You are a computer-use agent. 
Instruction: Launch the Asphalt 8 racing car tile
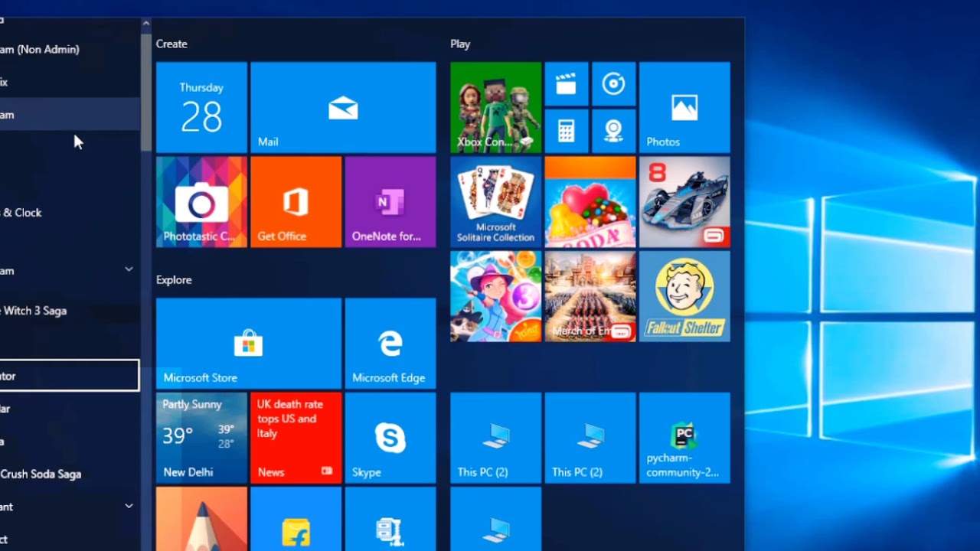[684, 202]
